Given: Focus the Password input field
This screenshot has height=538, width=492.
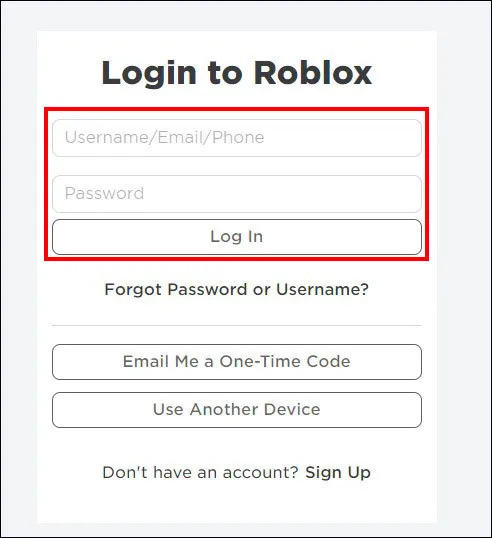Looking at the screenshot, I should tap(237, 194).
